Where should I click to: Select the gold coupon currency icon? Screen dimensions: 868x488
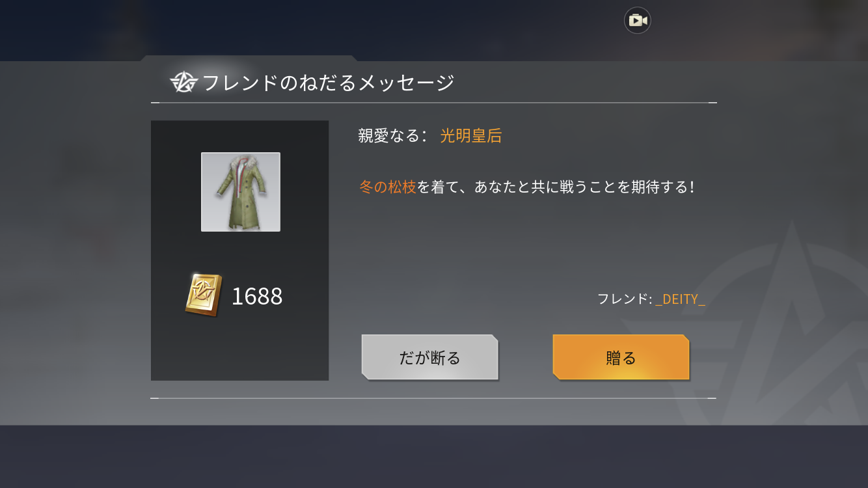click(x=204, y=295)
